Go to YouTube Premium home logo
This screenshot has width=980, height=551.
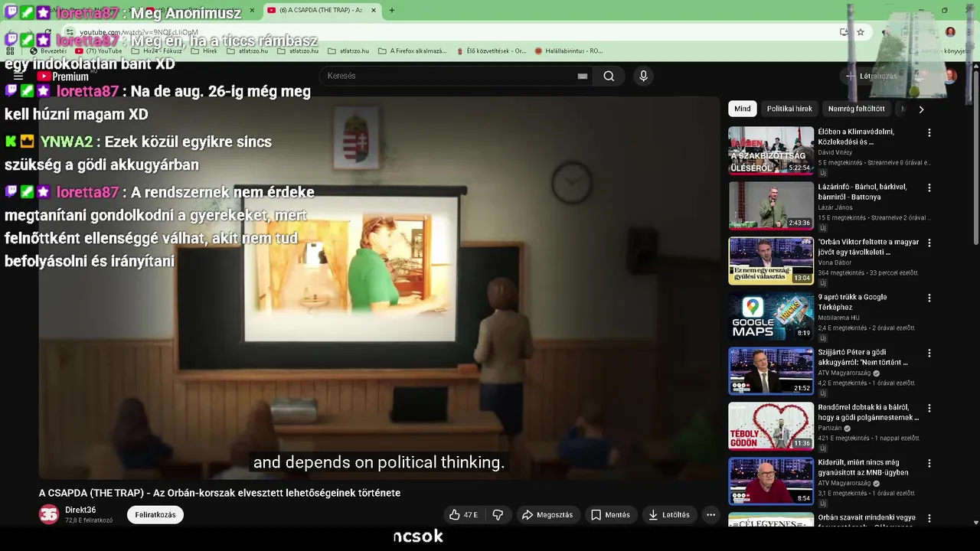[x=63, y=77]
